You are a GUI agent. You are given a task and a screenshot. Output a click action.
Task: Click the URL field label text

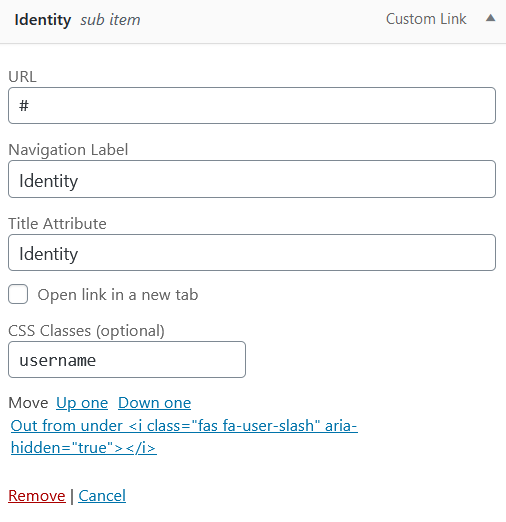(22, 77)
